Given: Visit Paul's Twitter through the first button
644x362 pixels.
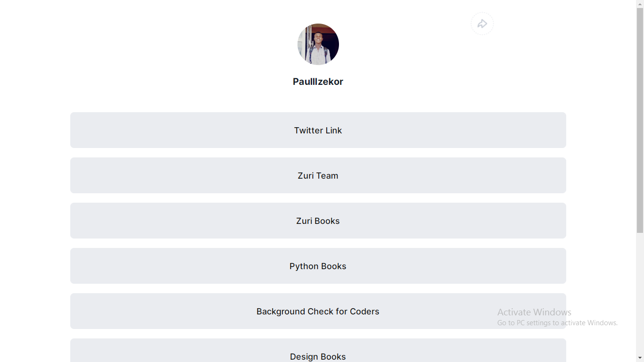Looking at the screenshot, I should click(x=318, y=130).
